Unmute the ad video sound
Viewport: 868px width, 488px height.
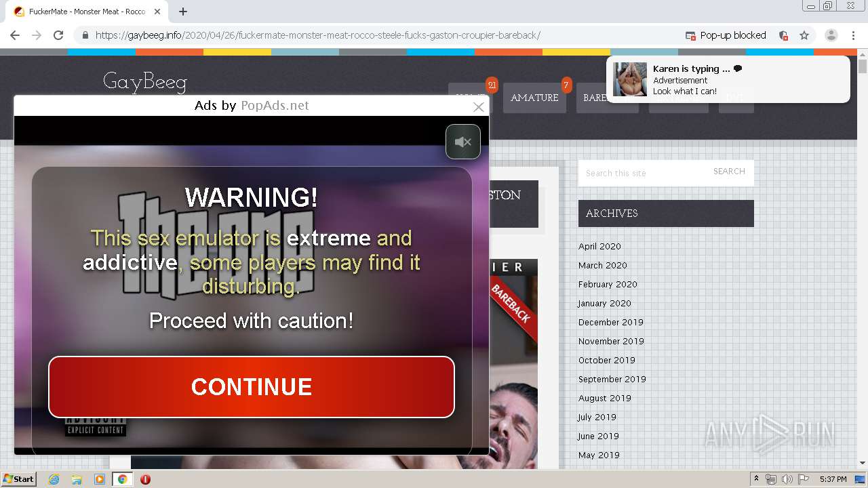463,142
